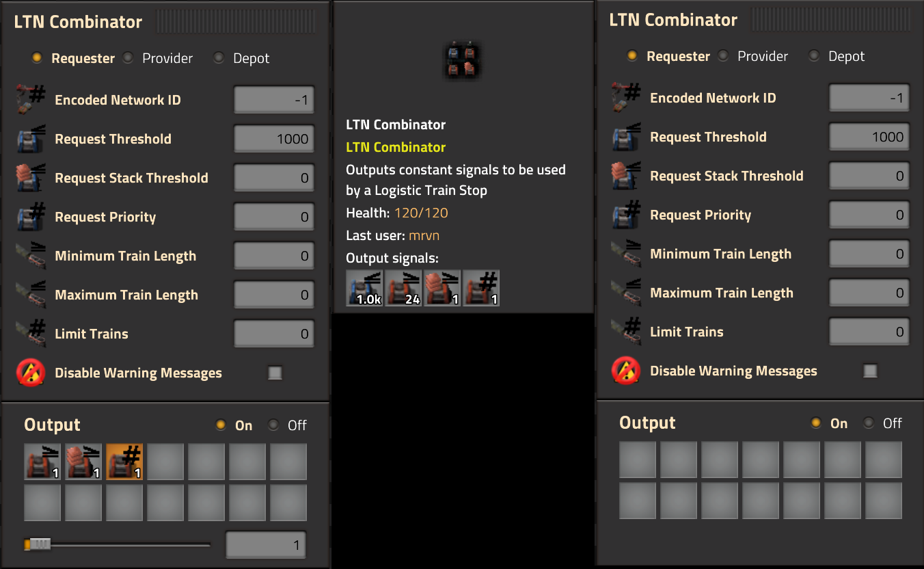Screen dimensions: 924x569
Task: Tick Disable Warning Messages checkbox in right panel
Action: coord(870,371)
